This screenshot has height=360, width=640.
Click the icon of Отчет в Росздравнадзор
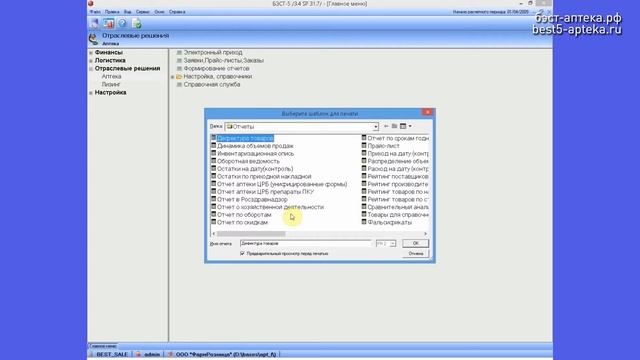pos(213,199)
